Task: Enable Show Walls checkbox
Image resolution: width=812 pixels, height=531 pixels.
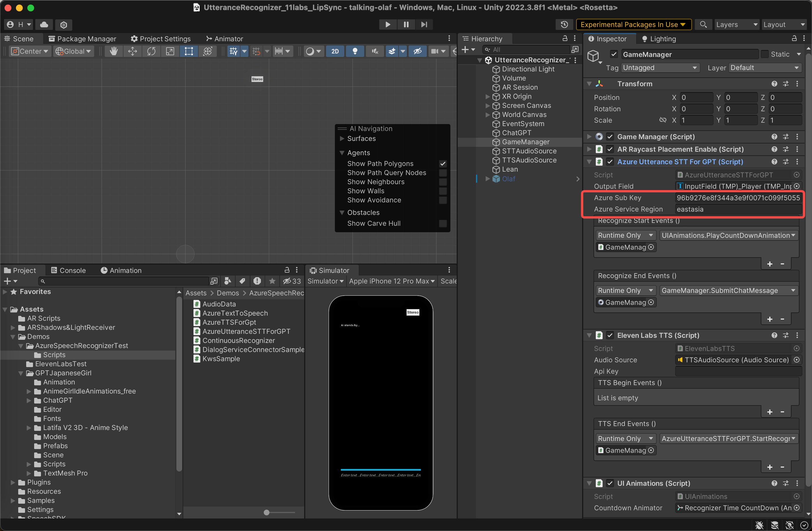Action: pyautogui.click(x=442, y=191)
